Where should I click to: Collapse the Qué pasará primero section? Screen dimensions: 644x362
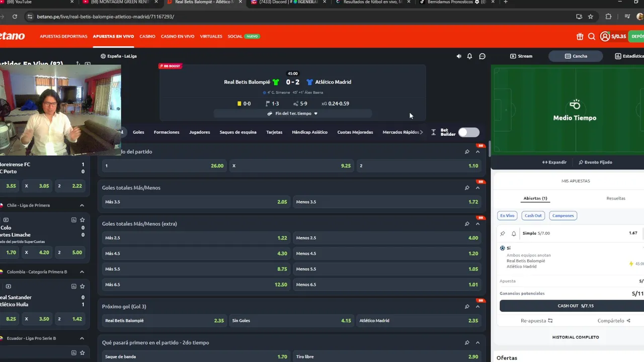tap(477, 342)
